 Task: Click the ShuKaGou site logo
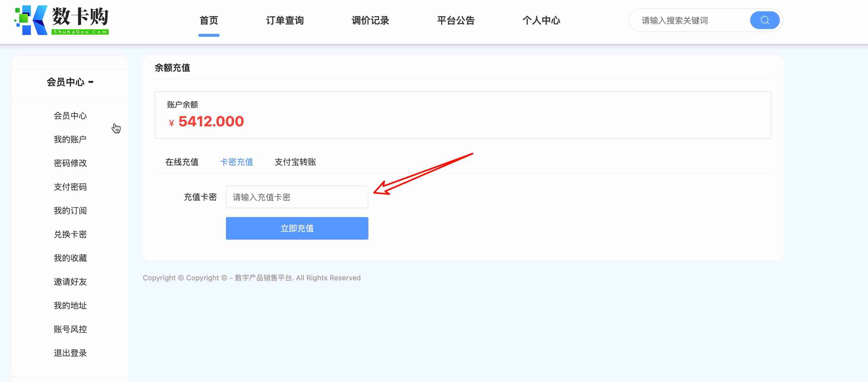[61, 20]
